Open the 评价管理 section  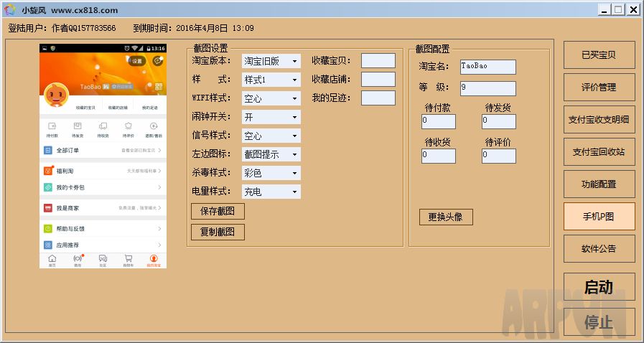(598, 87)
